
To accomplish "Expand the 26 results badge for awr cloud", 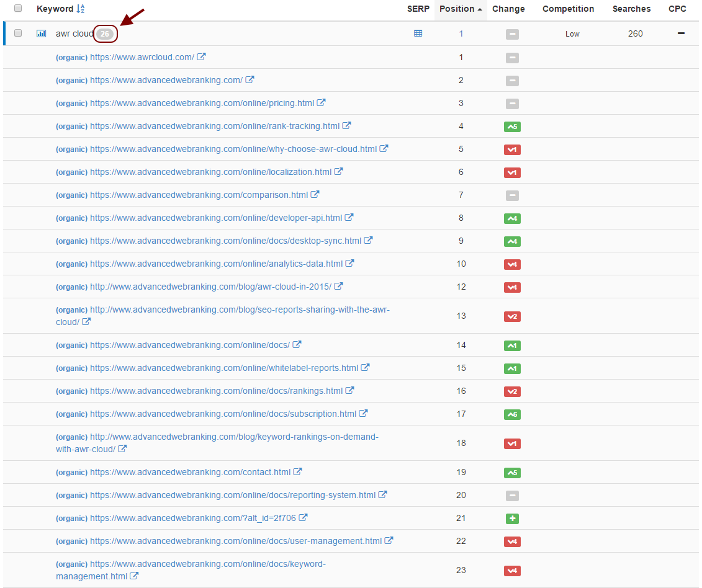I will pyautogui.click(x=105, y=34).
